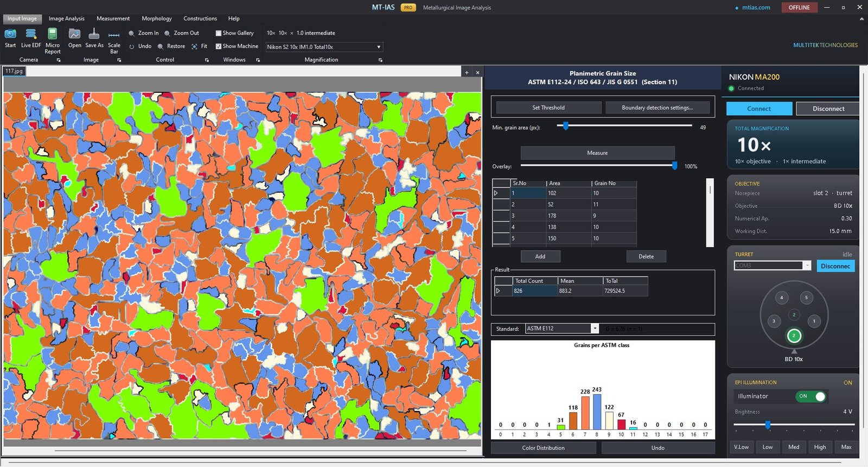Expand Image group launcher
The height and width of the screenshot is (467, 868).
pyautogui.click(x=119, y=60)
